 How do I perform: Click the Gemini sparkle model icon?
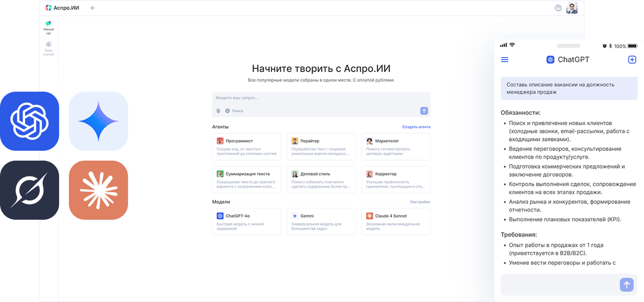click(295, 216)
